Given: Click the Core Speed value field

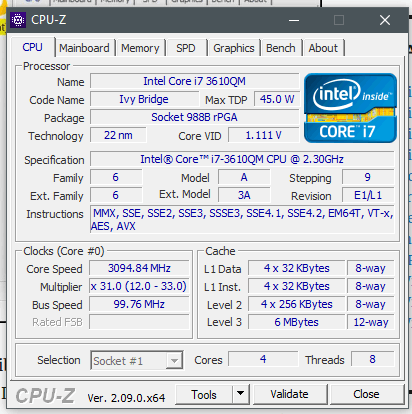Looking at the screenshot, I should pyautogui.click(x=139, y=268).
